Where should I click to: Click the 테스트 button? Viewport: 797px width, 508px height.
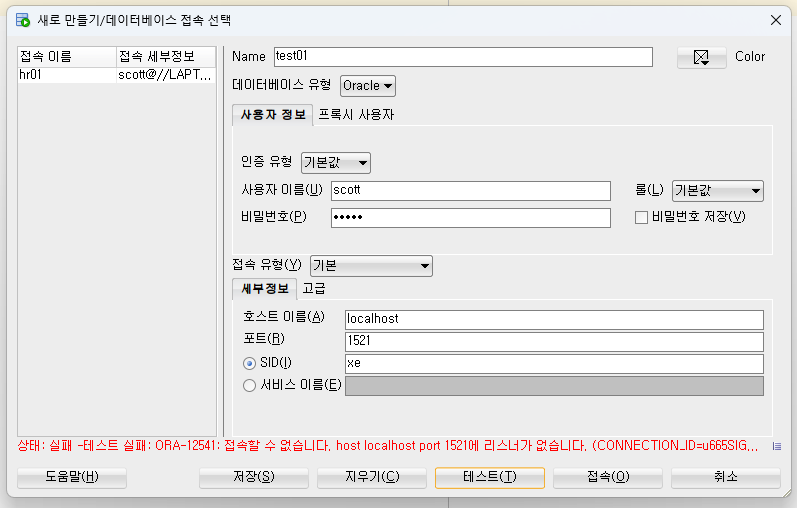489,477
